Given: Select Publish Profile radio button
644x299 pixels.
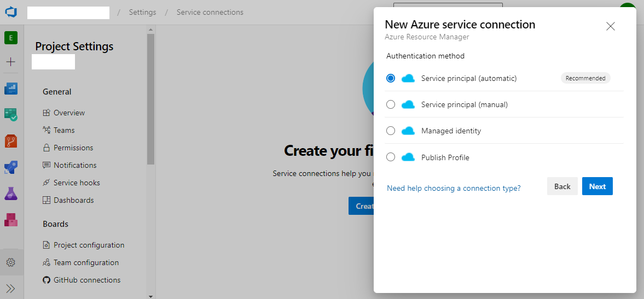Looking at the screenshot, I should tap(391, 157).
